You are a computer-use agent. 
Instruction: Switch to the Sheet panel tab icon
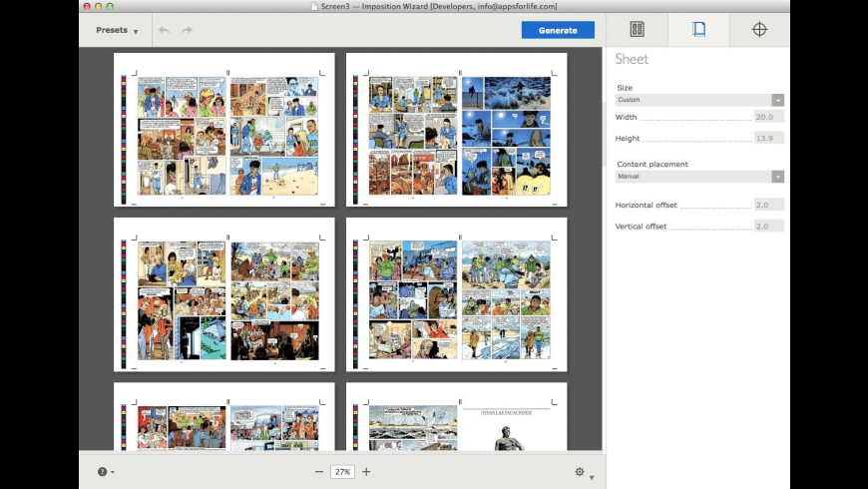coord(698,29)
